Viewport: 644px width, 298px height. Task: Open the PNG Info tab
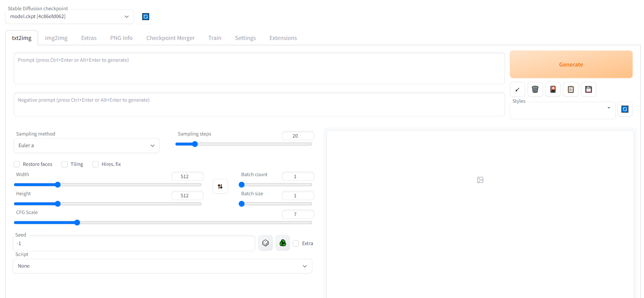click(x=121, y=38)
